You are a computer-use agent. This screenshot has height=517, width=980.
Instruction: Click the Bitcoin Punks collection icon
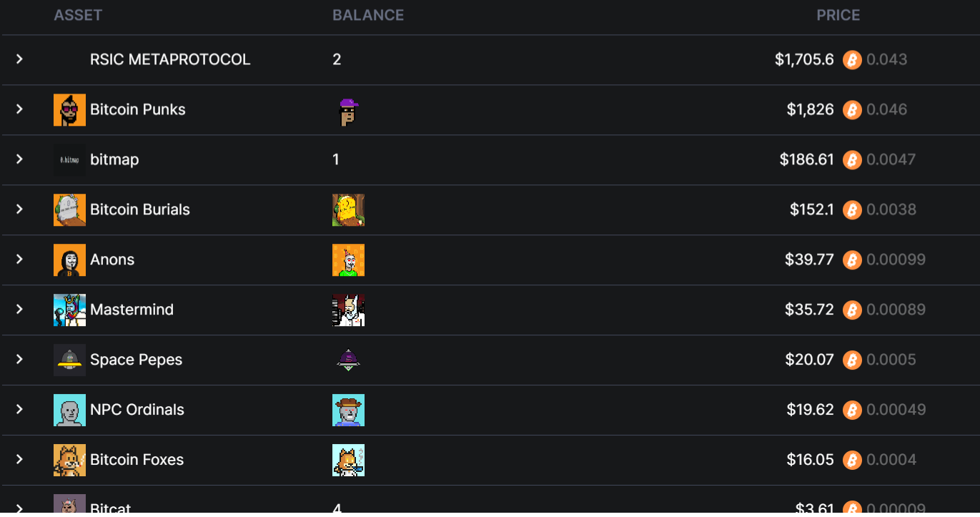(x=69, y=109)
